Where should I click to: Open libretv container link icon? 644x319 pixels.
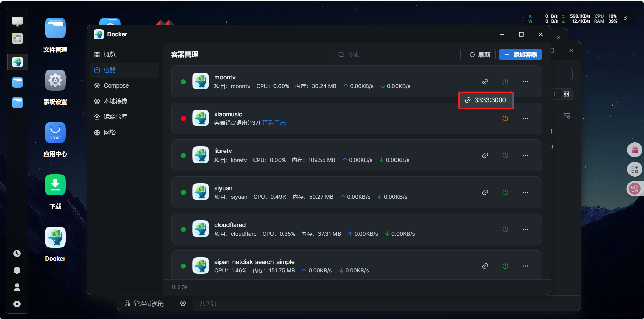click(485, 155)
